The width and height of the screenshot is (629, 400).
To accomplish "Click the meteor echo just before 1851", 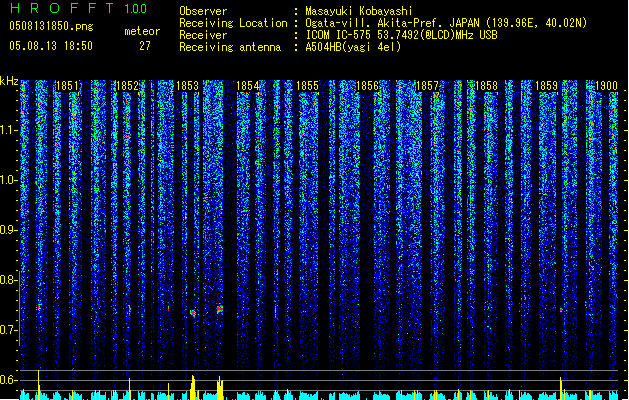I will click(39, 307).
